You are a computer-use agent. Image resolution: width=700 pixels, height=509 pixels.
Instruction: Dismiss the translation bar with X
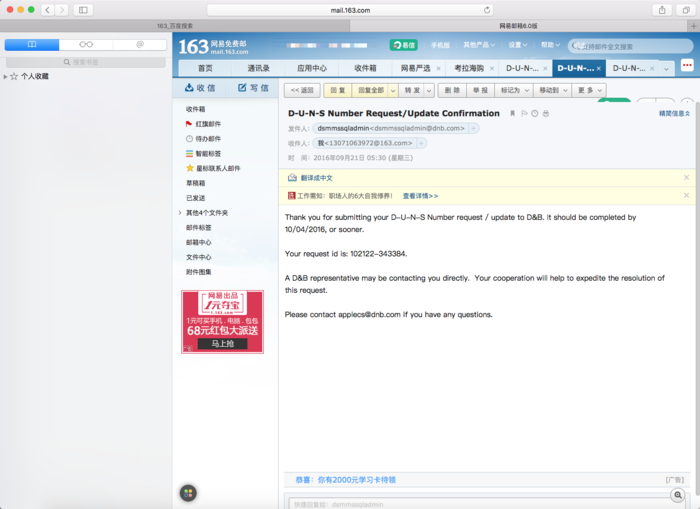pyautogui.click(x=686, y=178)
